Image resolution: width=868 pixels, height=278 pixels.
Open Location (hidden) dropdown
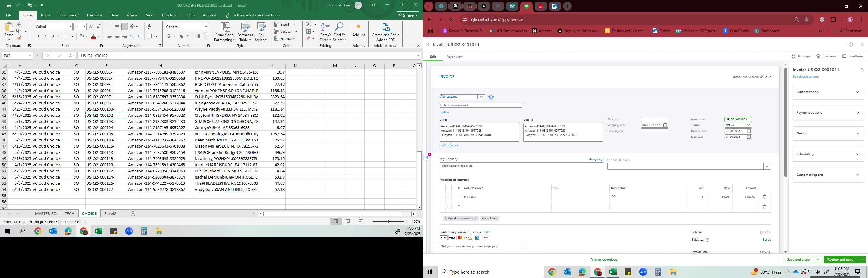click(767, 166)
